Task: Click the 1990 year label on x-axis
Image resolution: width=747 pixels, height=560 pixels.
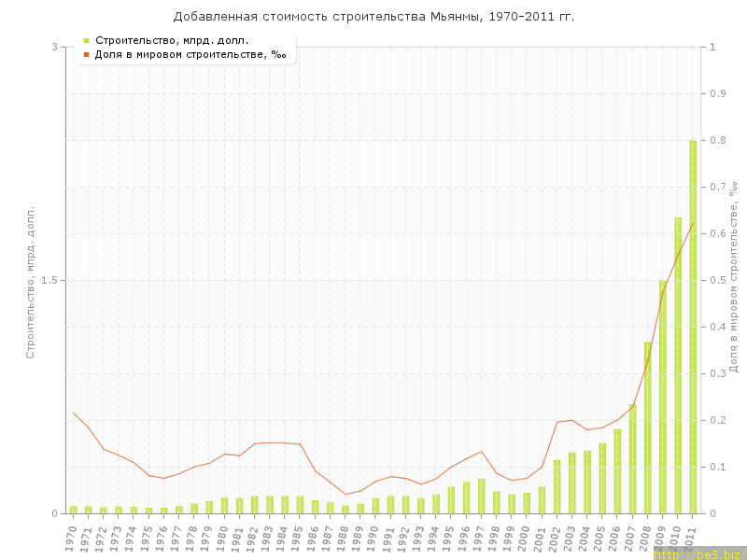Action: coord(373,537)
